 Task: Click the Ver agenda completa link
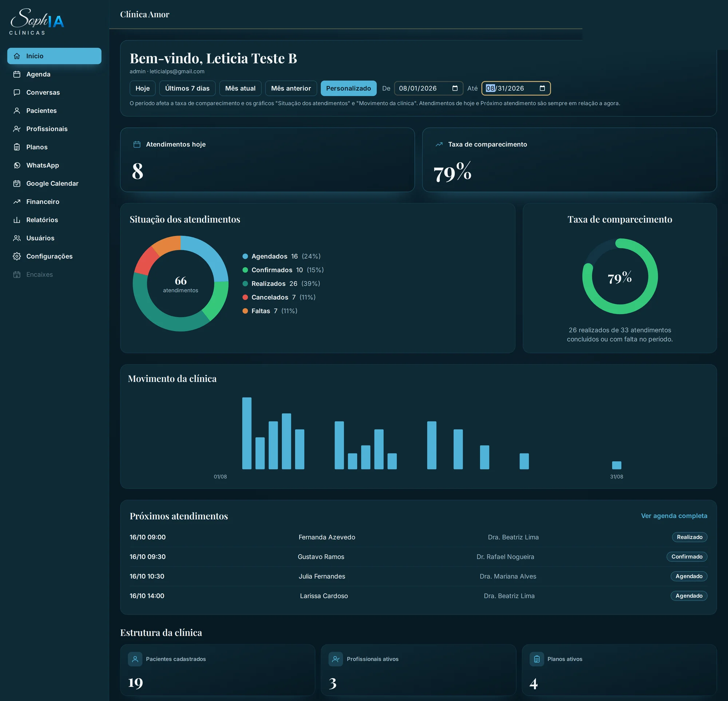pos(674,516)
